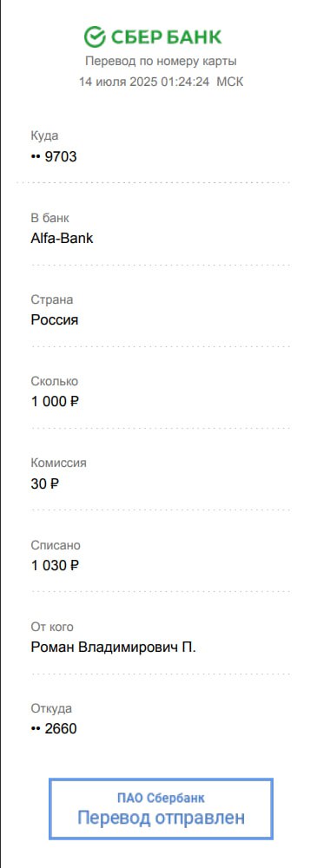Select sender card number 2660
The image size is (317, 868).
(54, 729)
